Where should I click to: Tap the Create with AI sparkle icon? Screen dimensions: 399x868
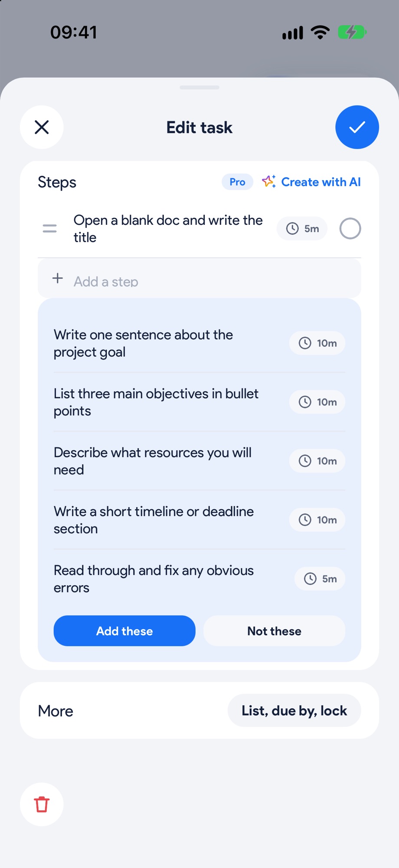tap(268, 181)
